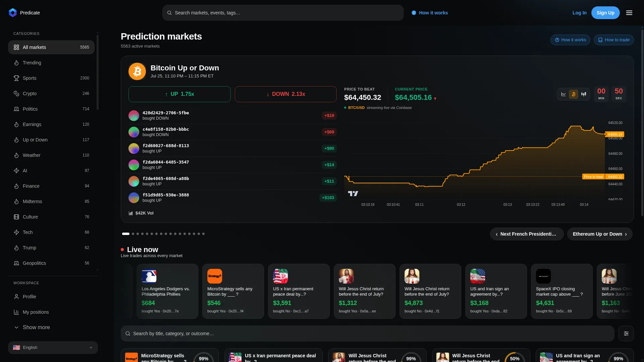The image size is (644, 362).
Task: Click the How it works link next to the header search
Action: tap(430, 13)
